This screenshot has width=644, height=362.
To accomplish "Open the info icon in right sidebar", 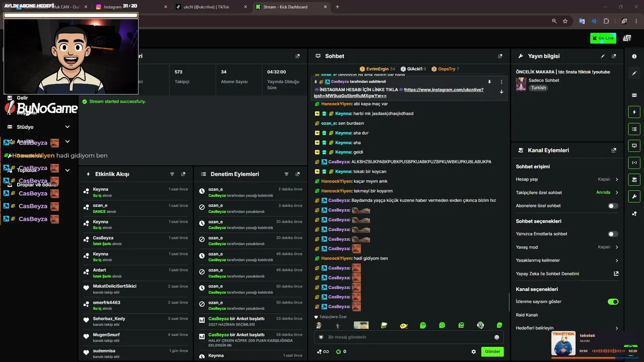I will (x=634, y=57).
